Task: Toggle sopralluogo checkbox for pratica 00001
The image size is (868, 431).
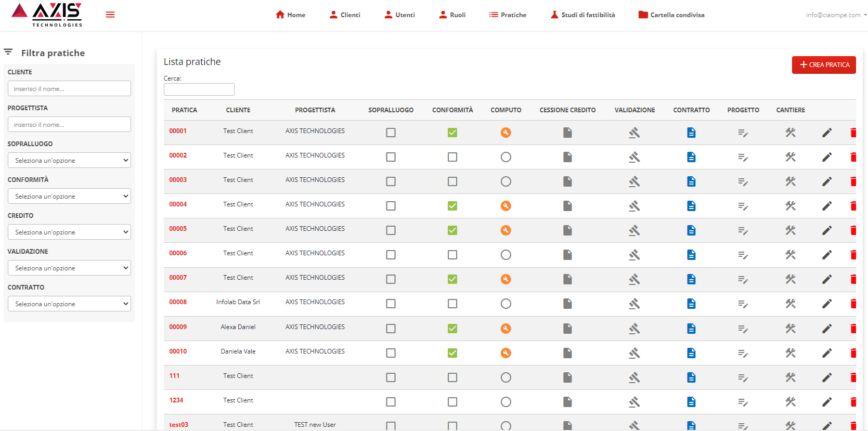Action: tap(391, 133)
